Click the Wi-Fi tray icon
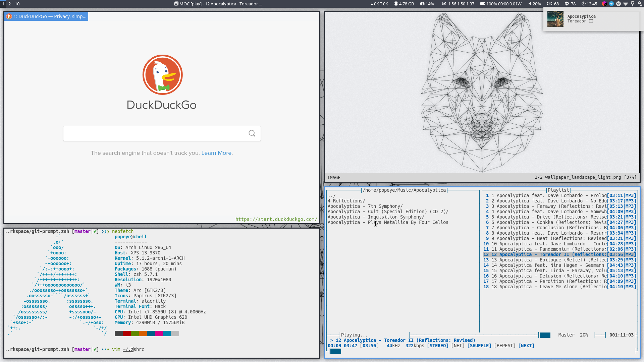644x362 pixels. click(626, 4)
